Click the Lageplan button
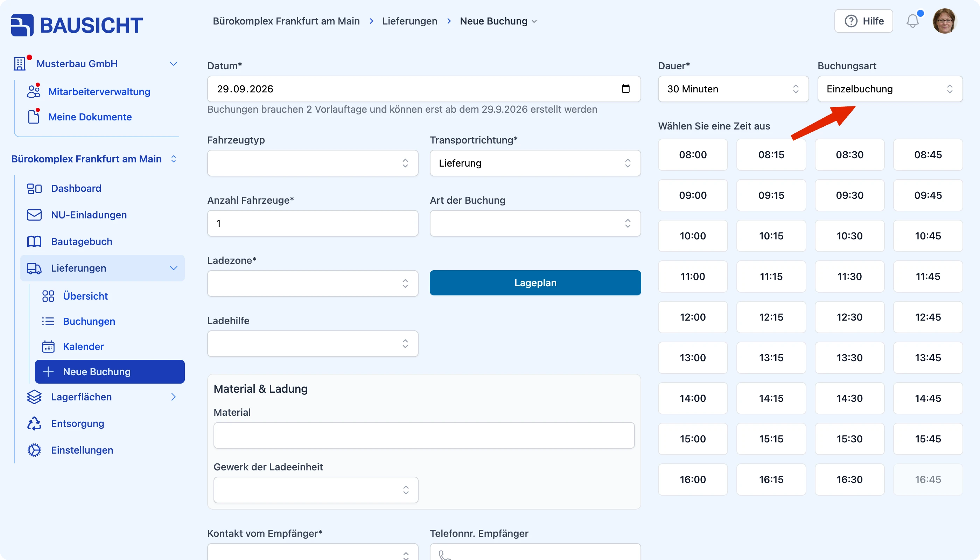This screenshot has height=560, width=980. point(535,283)
